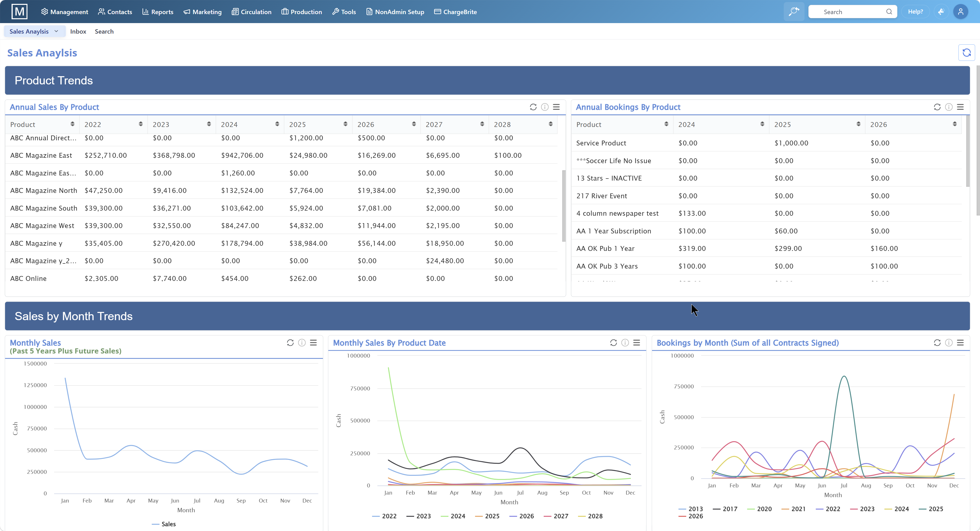
Task: Refresh Monthly Sales By Product Date chart
Action: tap(613, 343)
